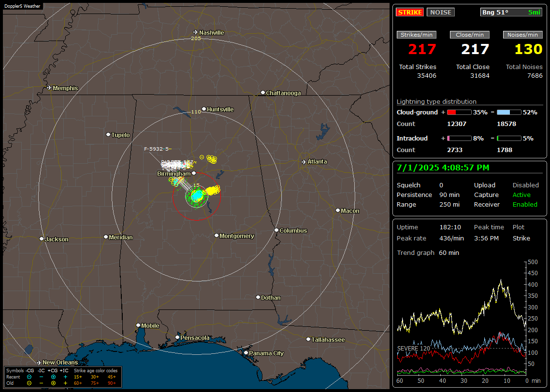The image size is (550, 392).
Task: Click the Doppler5 Weather title label
Action: (x=22, y=6)
